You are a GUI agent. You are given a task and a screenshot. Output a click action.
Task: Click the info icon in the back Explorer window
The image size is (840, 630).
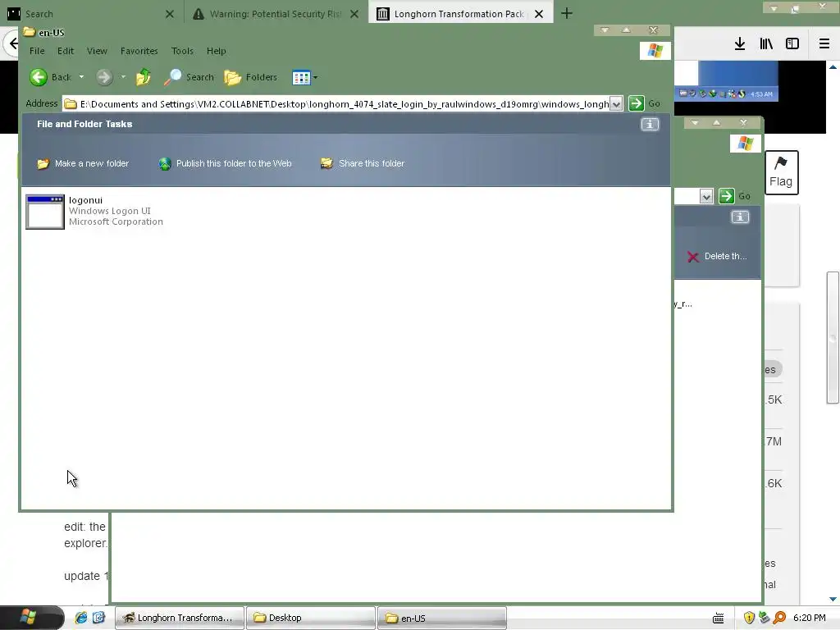point(740,217)
